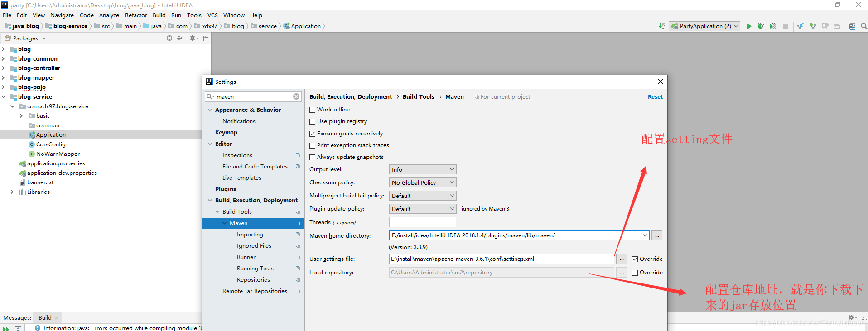Clear the maven search field

[296, 96]
